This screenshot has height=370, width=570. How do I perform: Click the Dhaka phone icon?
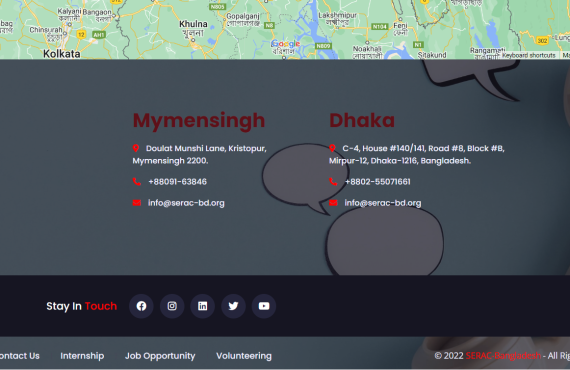pyautogui.click(x=333, y=181)
